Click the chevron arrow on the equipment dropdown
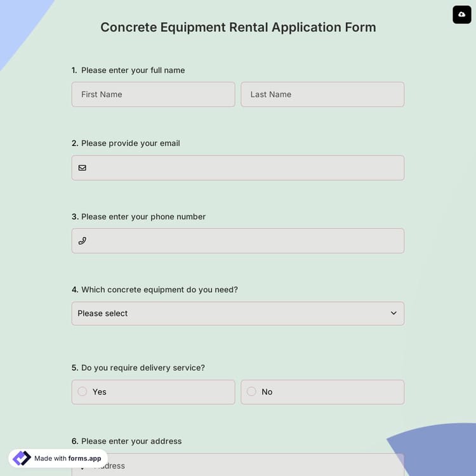This screenshot has width=476, height=476. [393, 314]
